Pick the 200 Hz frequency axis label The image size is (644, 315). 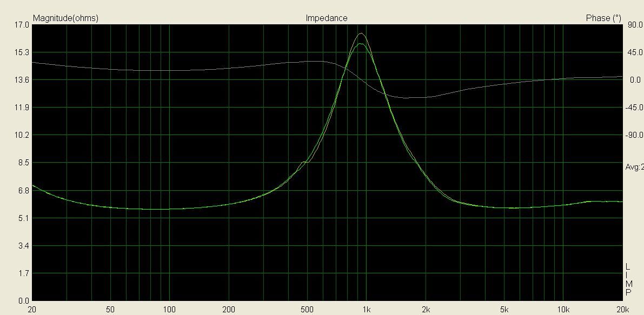point(229,310)
